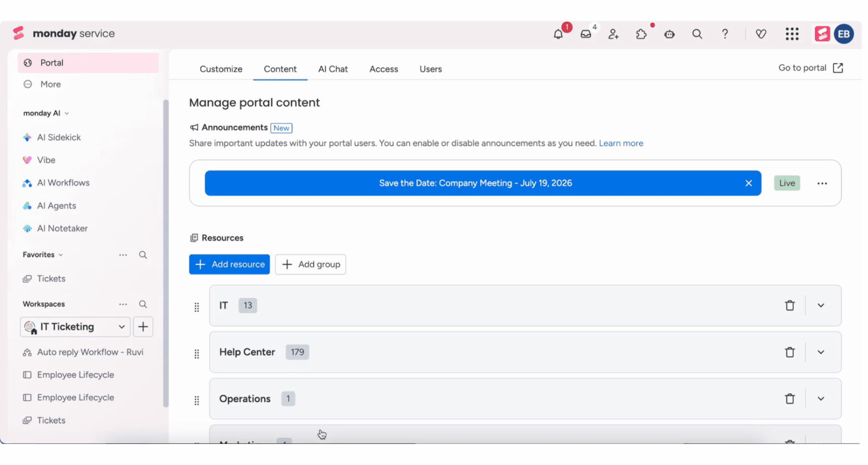Select the Content tab
Image resolution: width=868 pixels, height=465 pixels.
click(x=280, y=69)
